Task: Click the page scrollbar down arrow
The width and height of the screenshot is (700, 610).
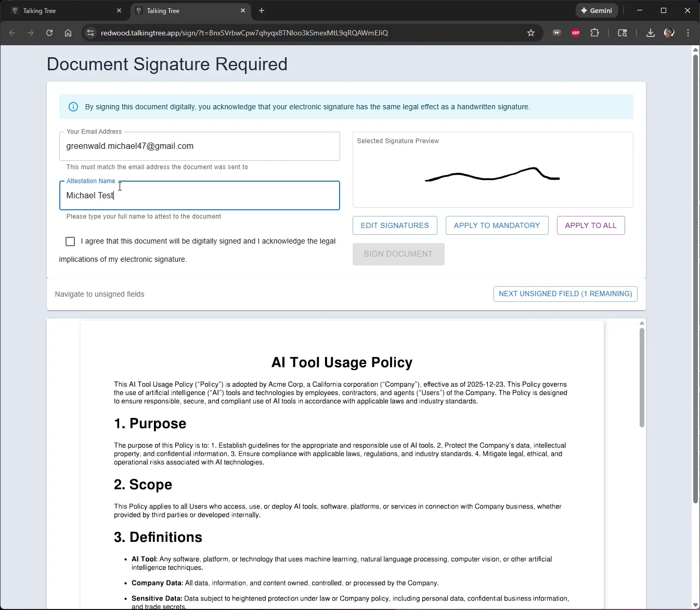Action: click(696, 605)
